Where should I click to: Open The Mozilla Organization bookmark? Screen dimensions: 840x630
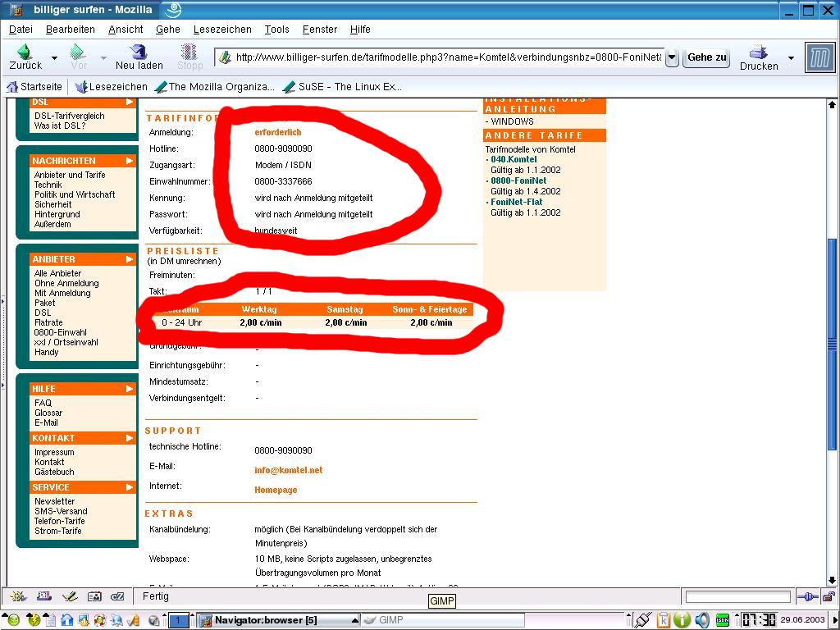[x=214, y=87]
